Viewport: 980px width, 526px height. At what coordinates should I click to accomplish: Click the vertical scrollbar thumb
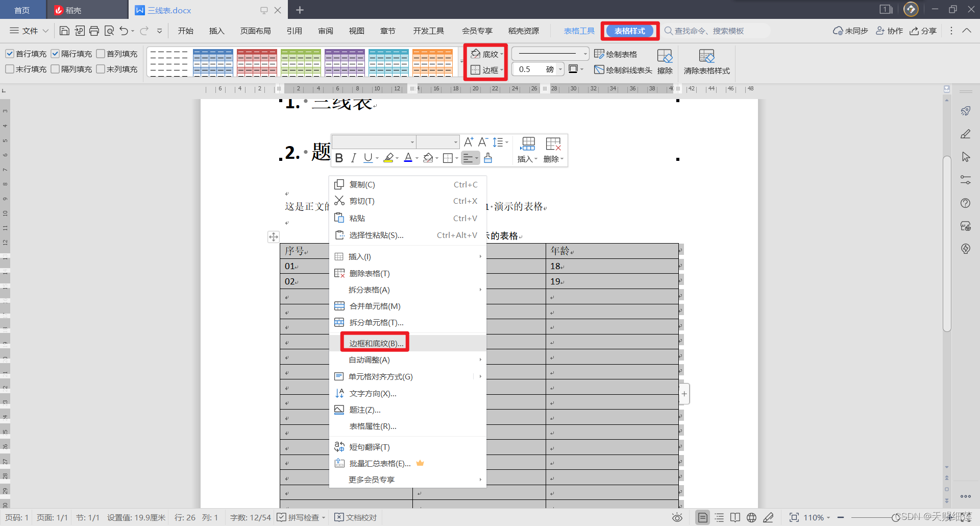click(x=947, y=244)
